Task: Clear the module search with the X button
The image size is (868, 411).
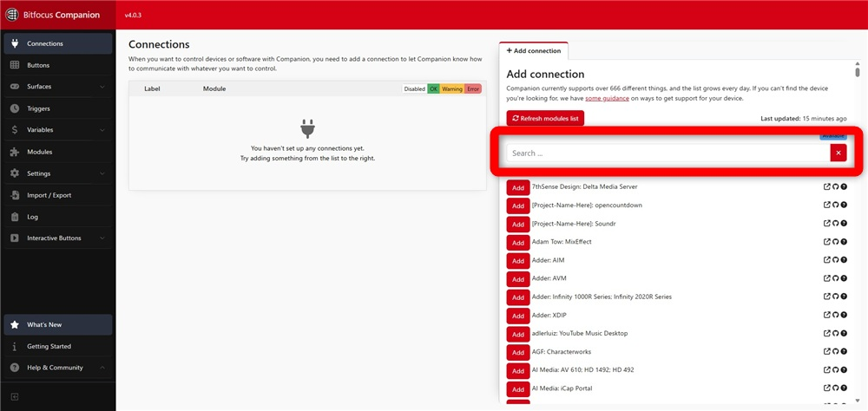Action: (838, 153)
